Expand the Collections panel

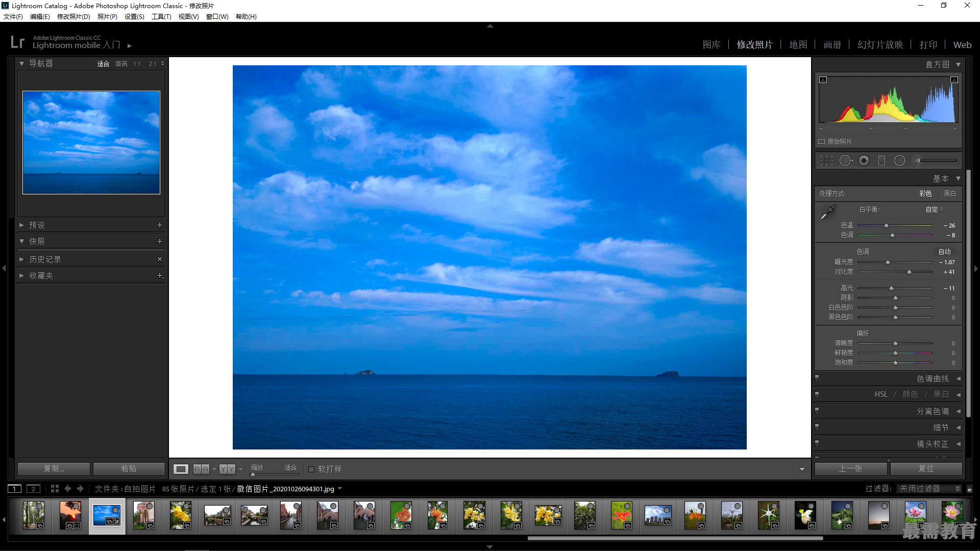click(x=21, y=275)
